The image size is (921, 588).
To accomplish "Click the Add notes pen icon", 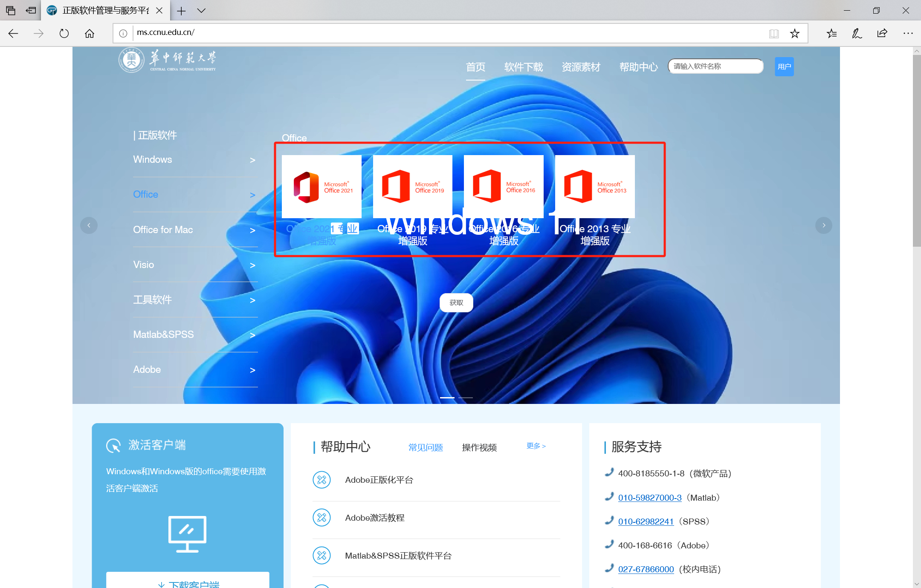I will tap(857, 33).
